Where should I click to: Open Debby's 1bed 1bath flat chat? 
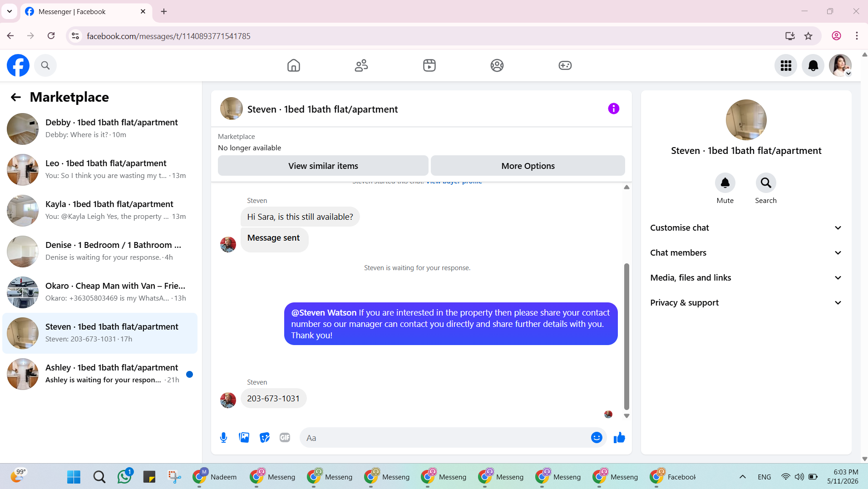click(100, 129)
